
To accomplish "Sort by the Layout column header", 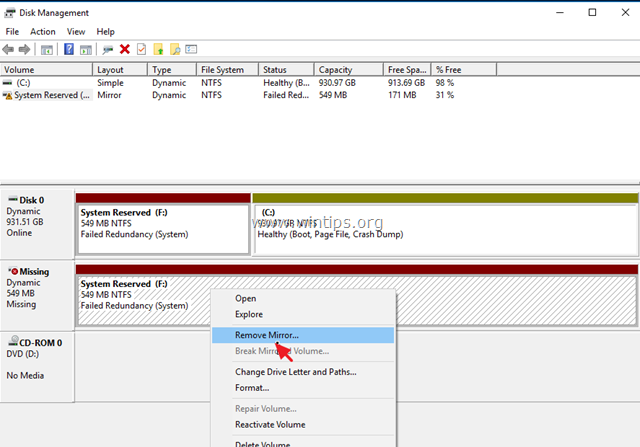I will (120, 70).
